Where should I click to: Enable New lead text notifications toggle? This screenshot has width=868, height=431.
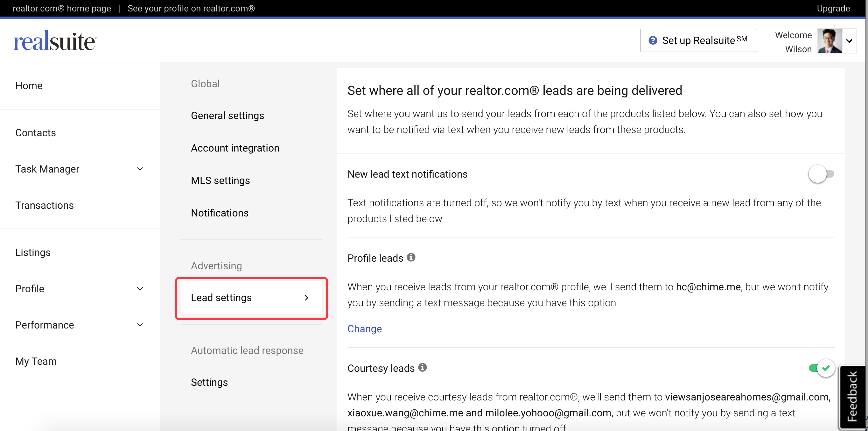(821, 174)
